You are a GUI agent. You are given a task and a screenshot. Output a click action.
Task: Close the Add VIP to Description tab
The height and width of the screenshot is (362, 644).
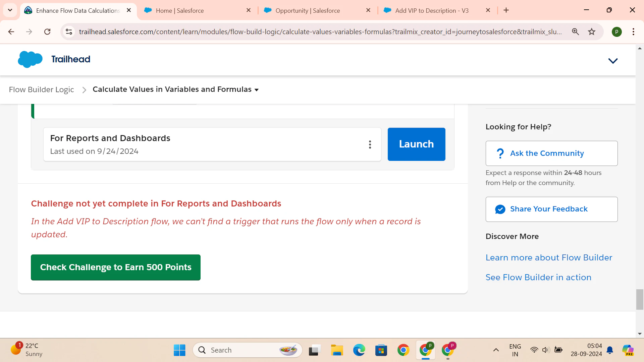click(488, 10)
